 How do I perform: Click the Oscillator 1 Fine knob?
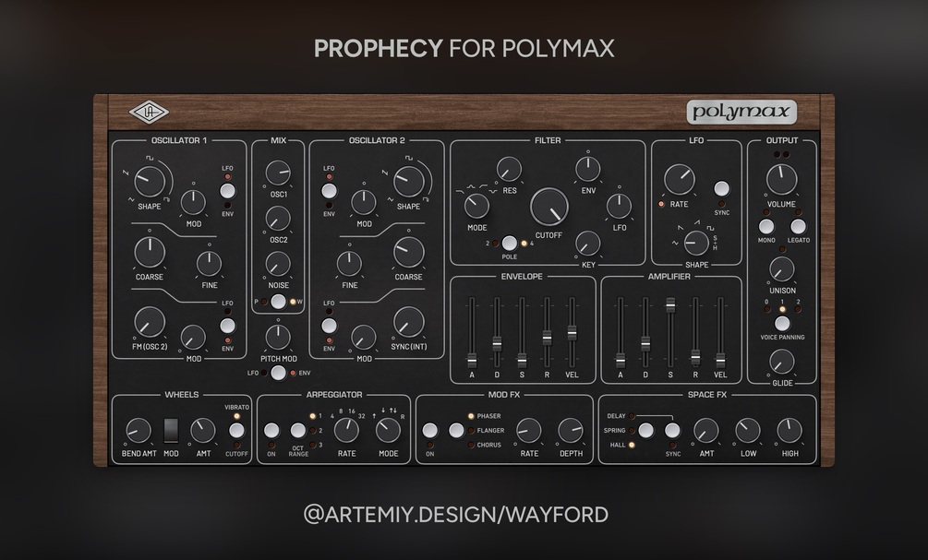click(209, 264)
